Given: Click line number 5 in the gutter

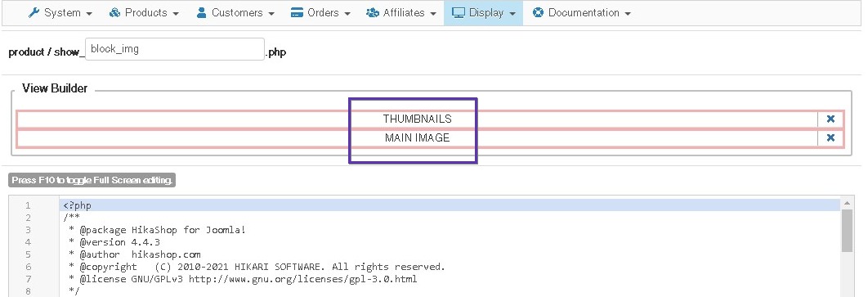Looking at the screenshot, I should click(x=28, y=254).
